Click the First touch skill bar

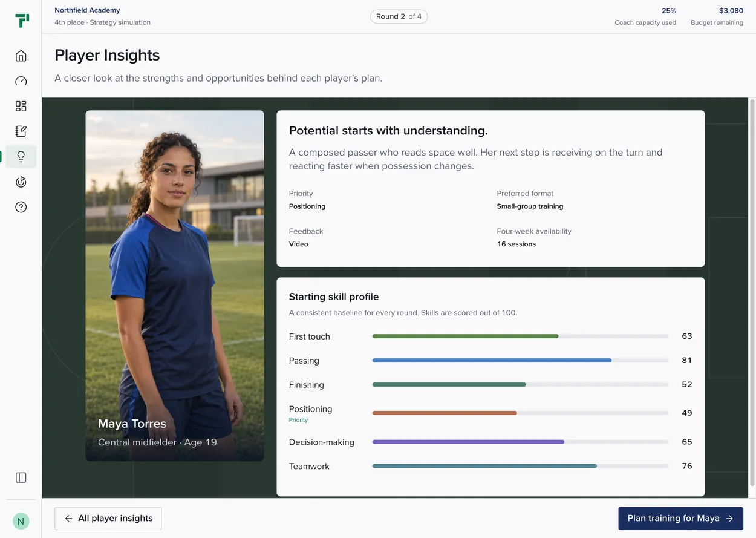pyautogui.click(x=520, y=336)
